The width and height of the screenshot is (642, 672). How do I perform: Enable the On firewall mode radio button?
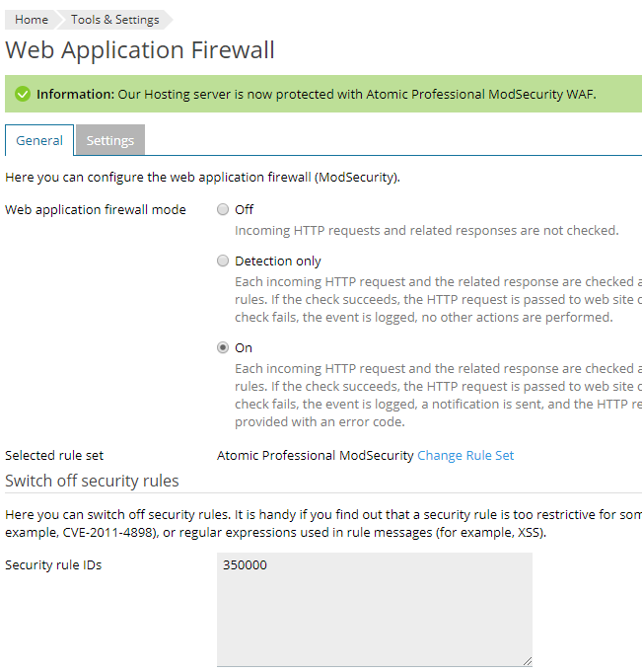point(223,347)
